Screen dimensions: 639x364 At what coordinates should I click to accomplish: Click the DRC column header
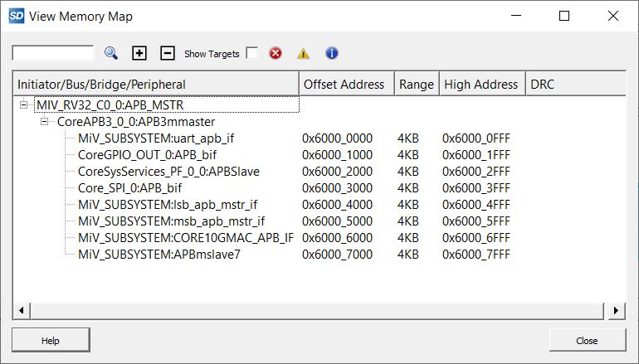point(576,85)
